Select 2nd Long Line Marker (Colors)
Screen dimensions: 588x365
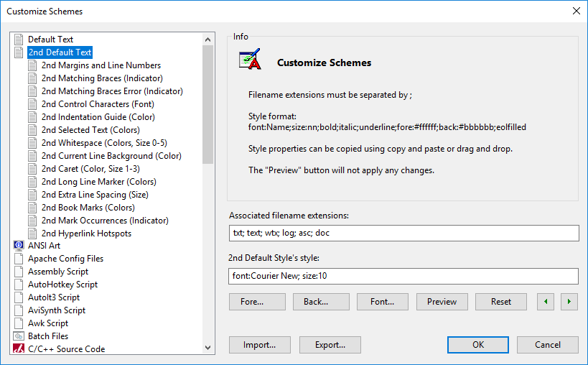coord(99,182)
